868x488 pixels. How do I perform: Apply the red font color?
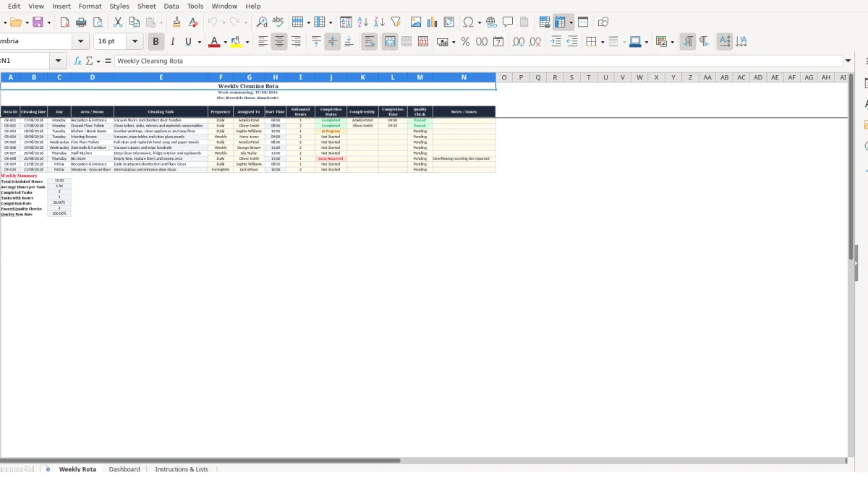213,42
